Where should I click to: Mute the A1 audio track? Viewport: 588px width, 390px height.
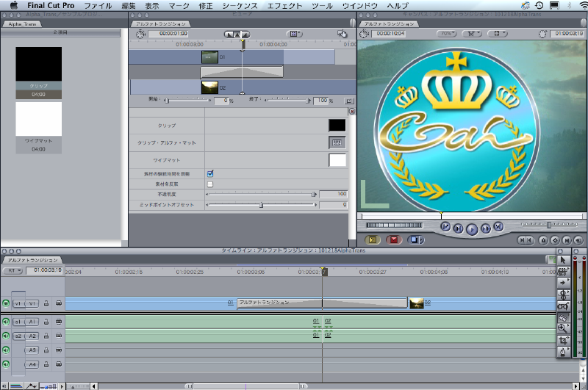(6, 322)
